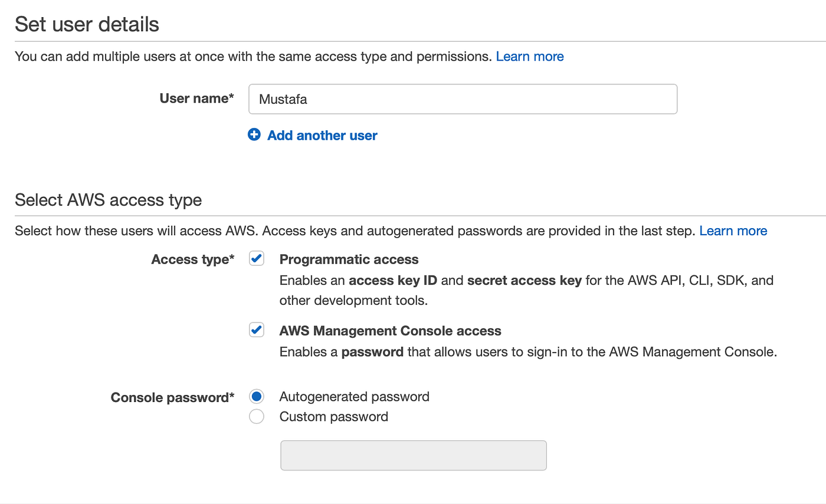The image size is (826, 504).
Task: Click the bold "AWS Management Console access" title
Action: 390,331
